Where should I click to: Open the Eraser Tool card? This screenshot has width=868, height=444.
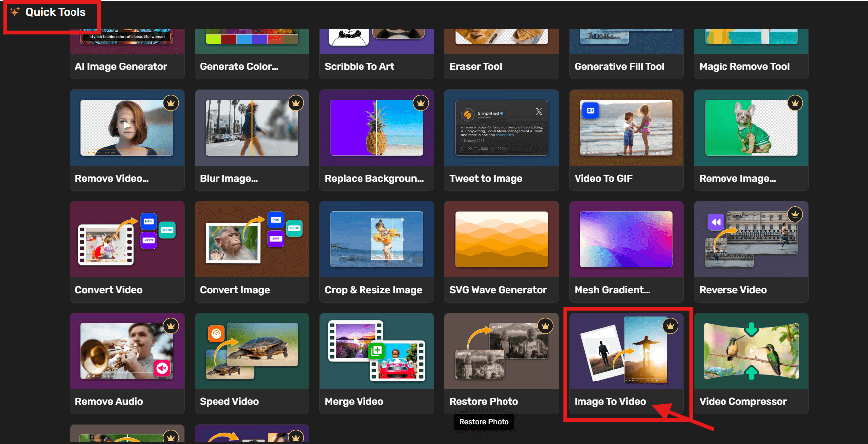(502, 54)
